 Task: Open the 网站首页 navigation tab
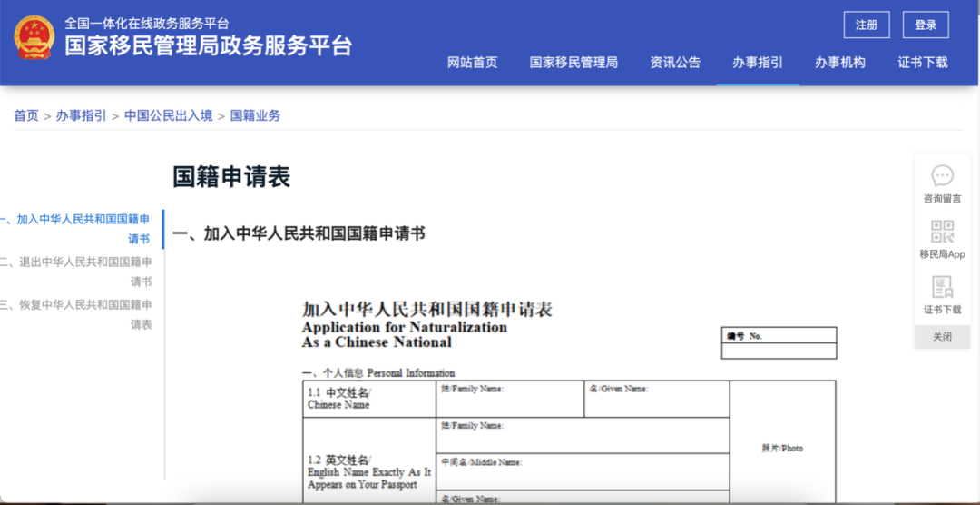click(x=473, y=63)
